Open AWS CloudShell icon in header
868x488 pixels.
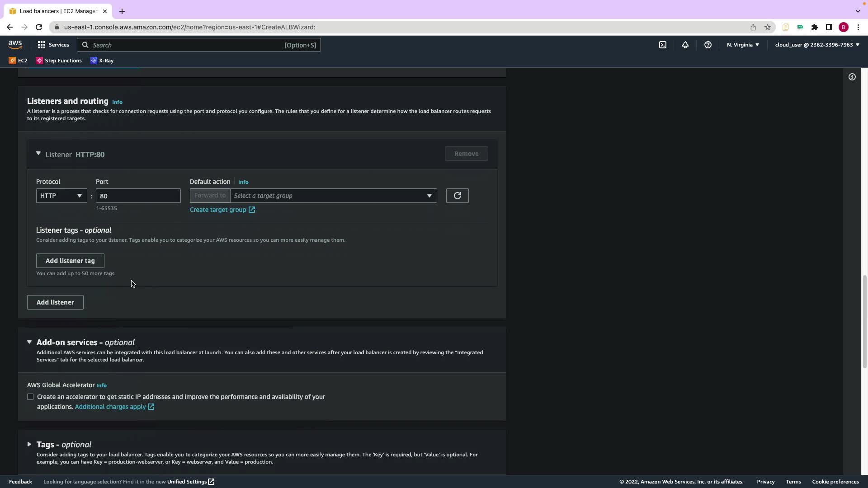662,45
